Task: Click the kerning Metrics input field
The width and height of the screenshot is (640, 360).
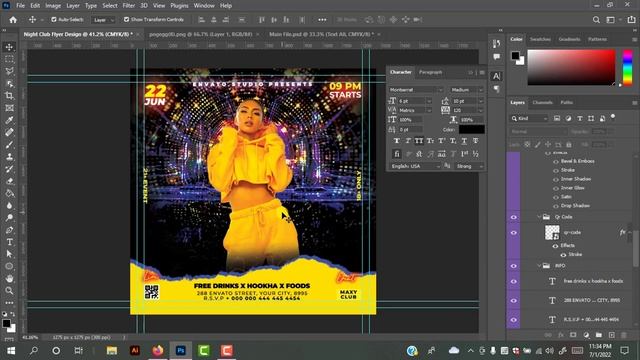Action: 412,110
